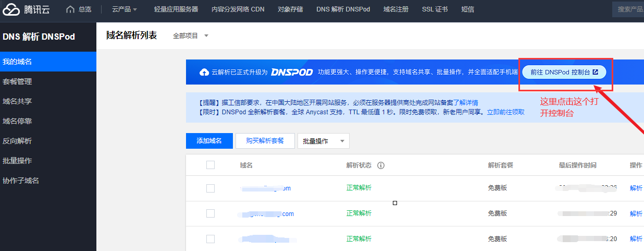This screenshot has height=251, width=644.
Task: Click 前往 DNSPod 控制台 button
Action: click(564, 72)
